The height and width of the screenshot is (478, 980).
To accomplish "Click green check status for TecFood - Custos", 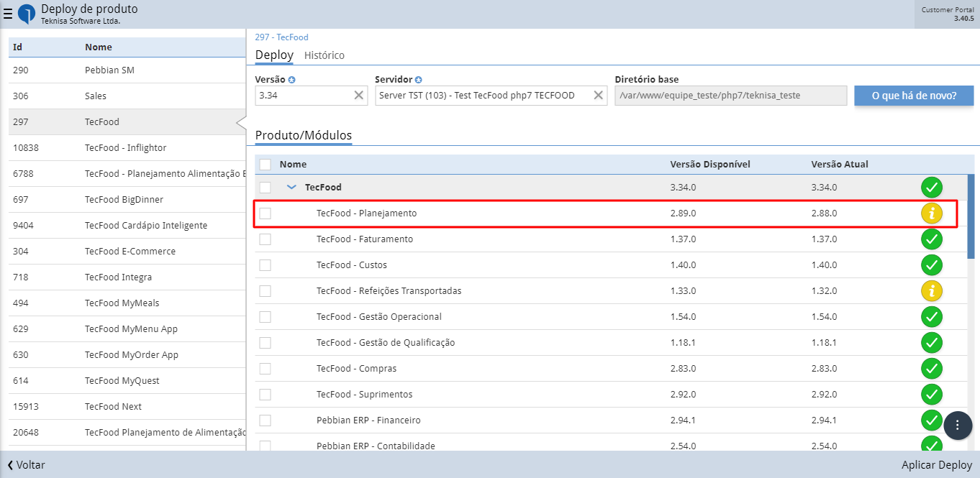I will point(932,265).
